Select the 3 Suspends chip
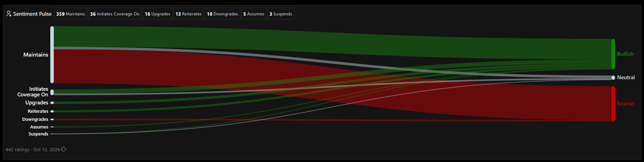This screenshot has width=644, height=162. 281,14
